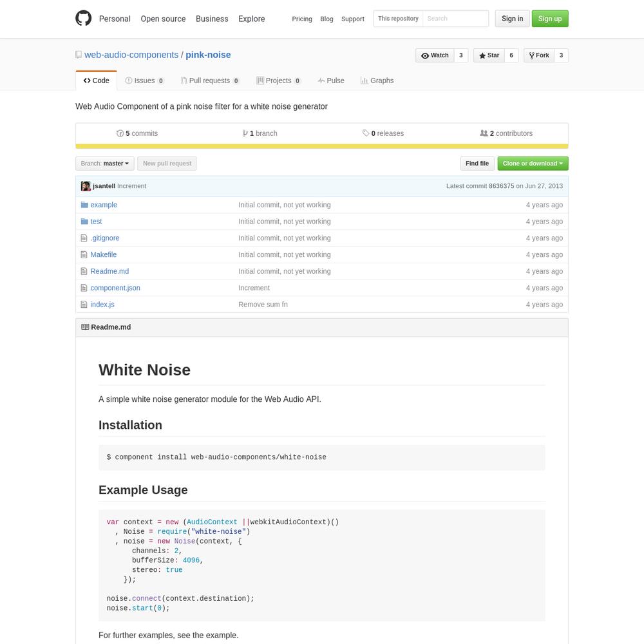The height and width of the screenshot is (644, 644).
Task: Open the web-audio-components organization link
Action: click(131, 55)
